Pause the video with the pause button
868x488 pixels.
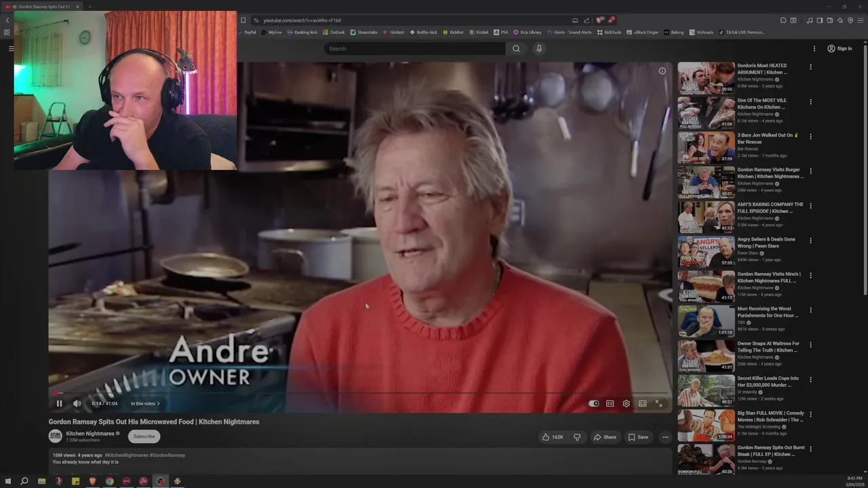pos(59,403)
